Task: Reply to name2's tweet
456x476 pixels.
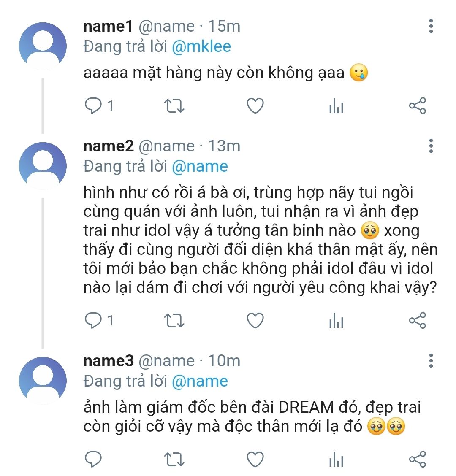Action: 93,321
